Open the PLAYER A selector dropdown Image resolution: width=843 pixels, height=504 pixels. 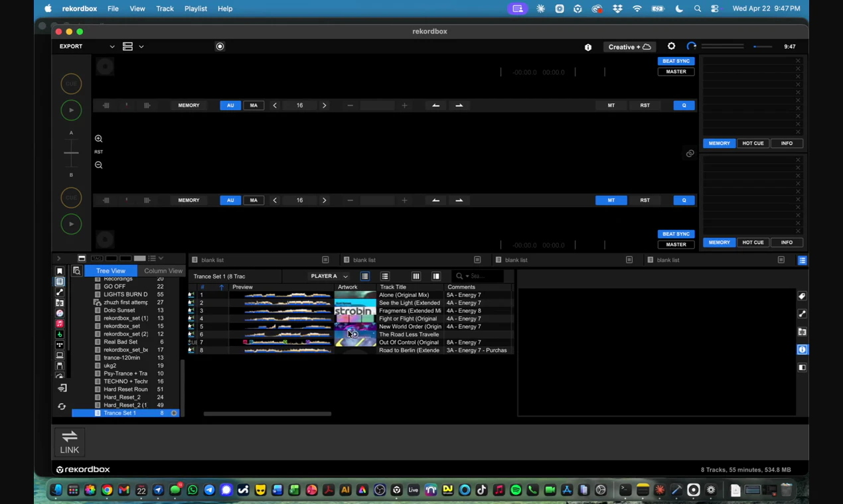point(345,276)
